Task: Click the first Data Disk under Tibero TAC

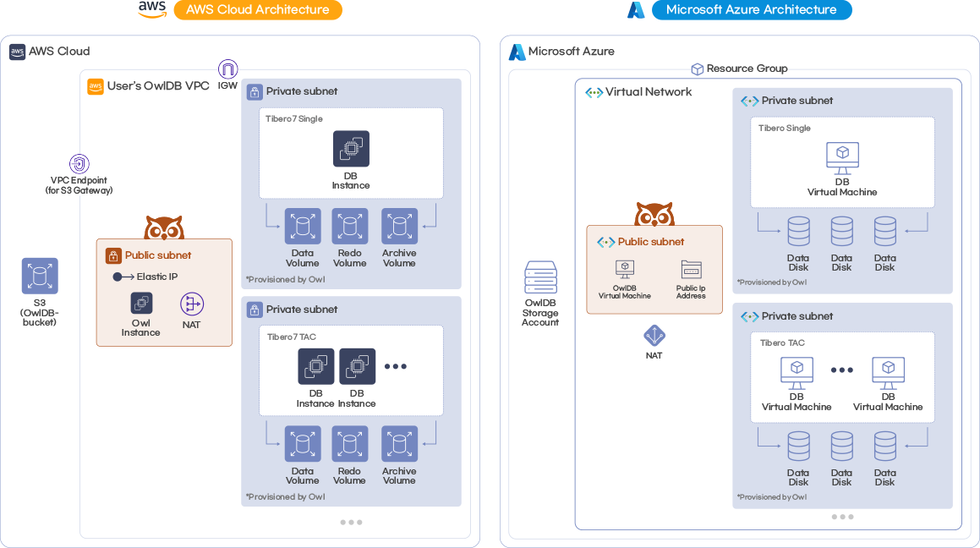Action: click(799, 447)
